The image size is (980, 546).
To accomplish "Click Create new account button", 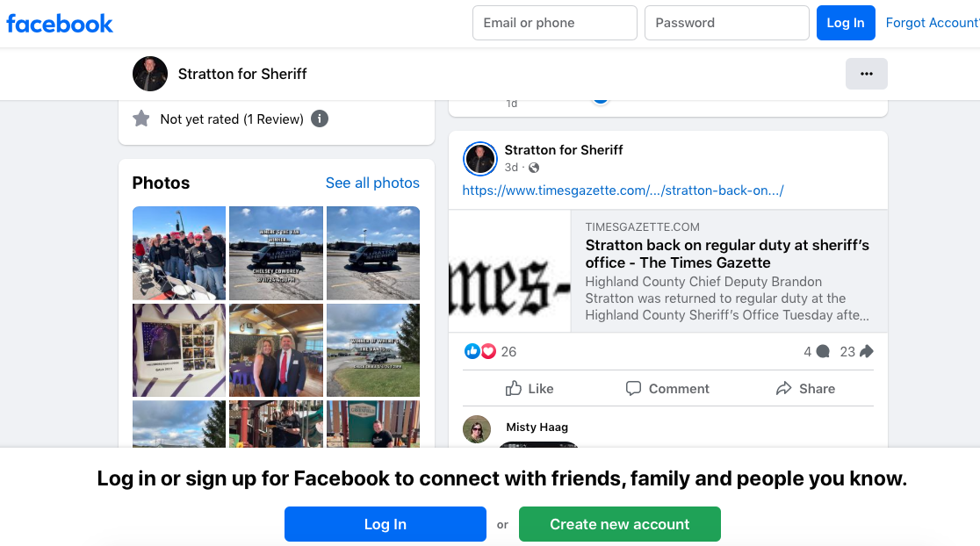I will pos(619,524).
